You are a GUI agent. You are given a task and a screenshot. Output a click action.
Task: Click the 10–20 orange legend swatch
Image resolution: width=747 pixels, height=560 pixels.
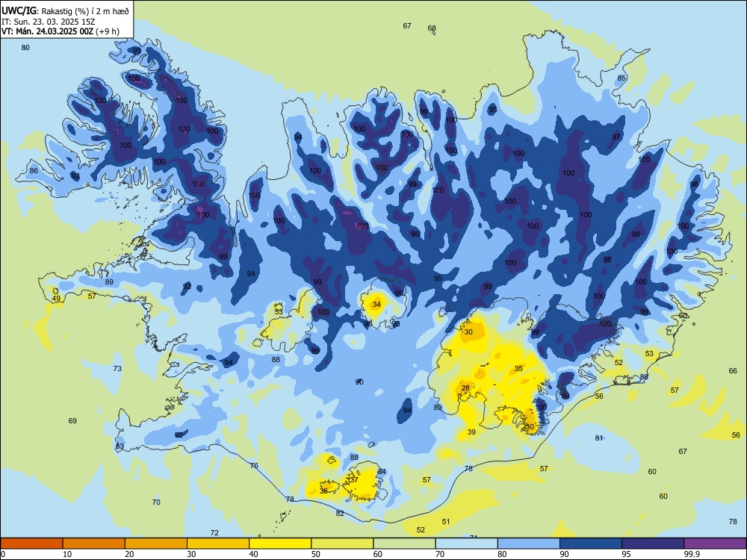pos(94,544)
